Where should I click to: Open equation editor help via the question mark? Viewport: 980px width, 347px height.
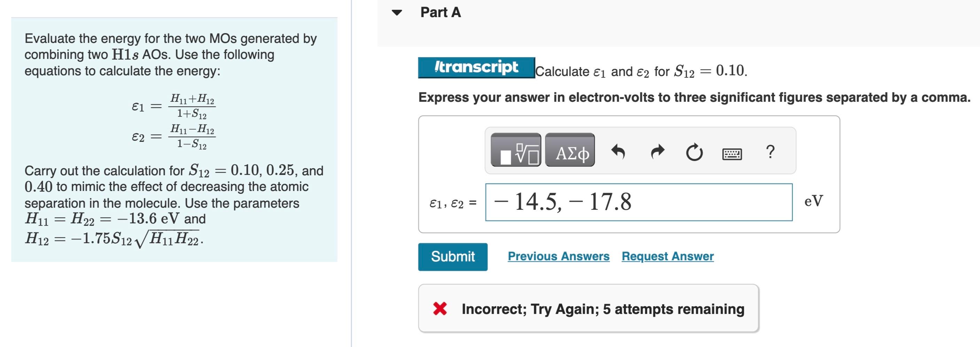[x=769, y=152]
